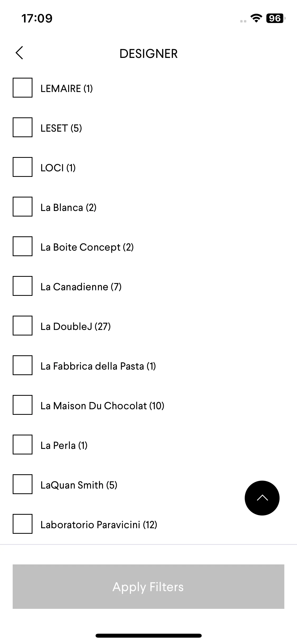Select the Laboratorio Paravicini checkbox
The height and width of the screenshot is (644, 297).
22,524
